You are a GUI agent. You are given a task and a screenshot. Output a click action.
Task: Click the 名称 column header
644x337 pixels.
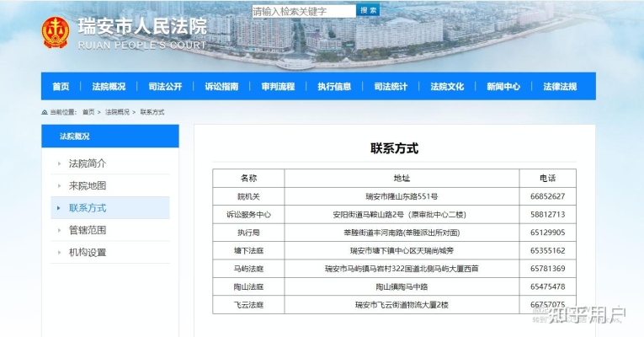pos(248,178)
